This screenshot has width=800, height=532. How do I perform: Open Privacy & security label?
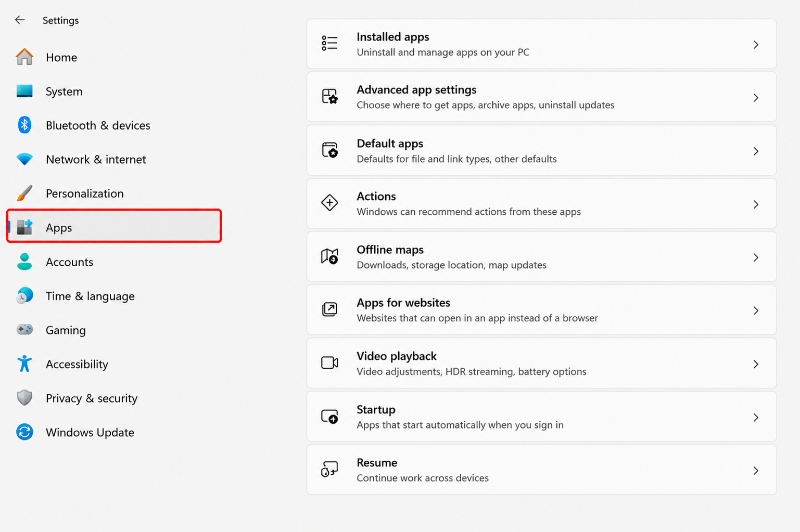(x=92, y=398)
